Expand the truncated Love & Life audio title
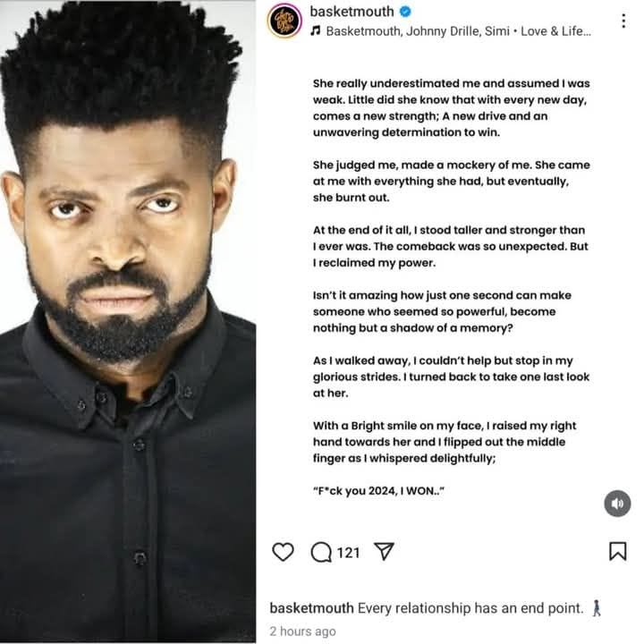The image size is (644, 644). pyautogui.click(x=555, y=31)
